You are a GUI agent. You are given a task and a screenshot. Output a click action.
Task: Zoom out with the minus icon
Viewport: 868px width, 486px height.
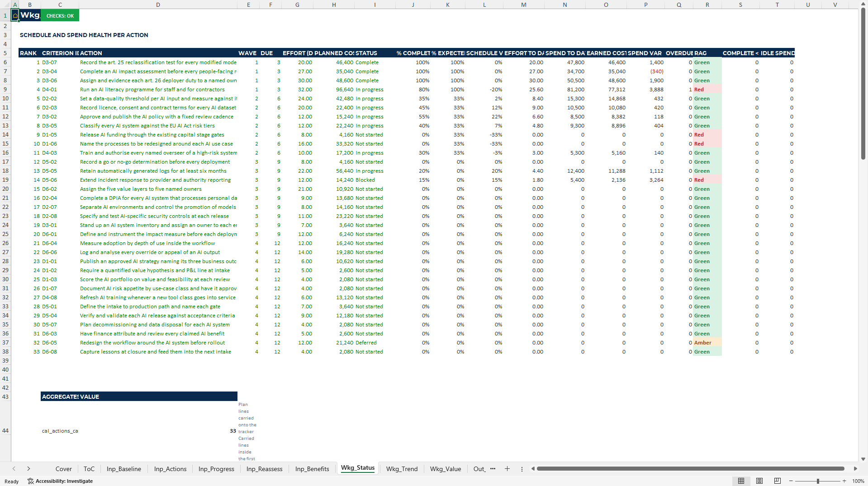coord(792,481)
